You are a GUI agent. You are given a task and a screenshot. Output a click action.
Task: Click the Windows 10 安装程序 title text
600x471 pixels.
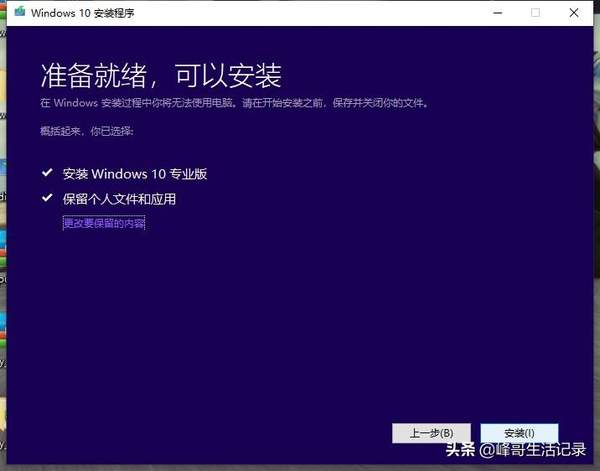[83, 13]
